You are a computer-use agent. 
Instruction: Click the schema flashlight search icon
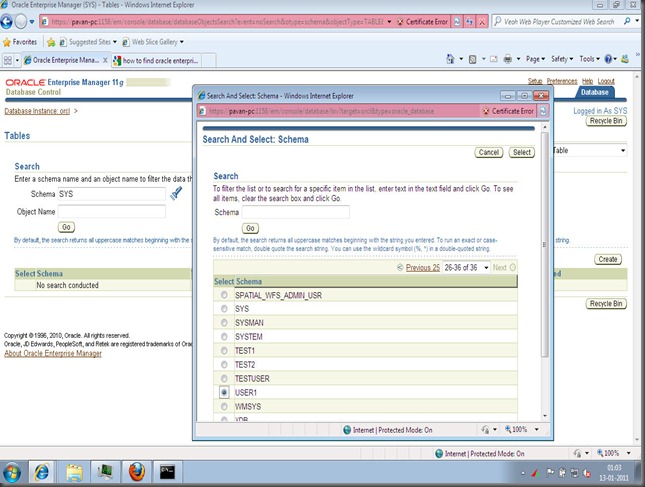click(176, 193)
